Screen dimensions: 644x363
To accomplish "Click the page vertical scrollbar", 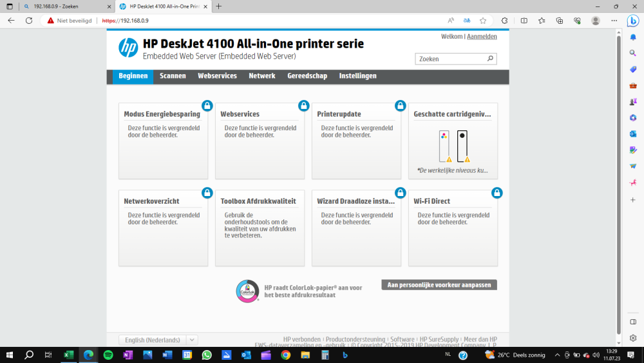I will click(x=618, y=185).
